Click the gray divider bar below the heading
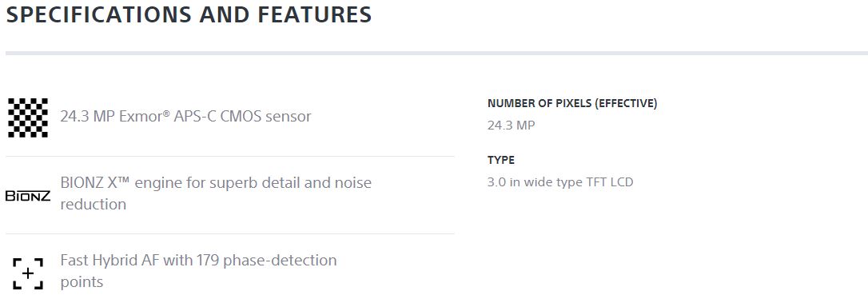 pyautogui.click(x=436, y=53)
